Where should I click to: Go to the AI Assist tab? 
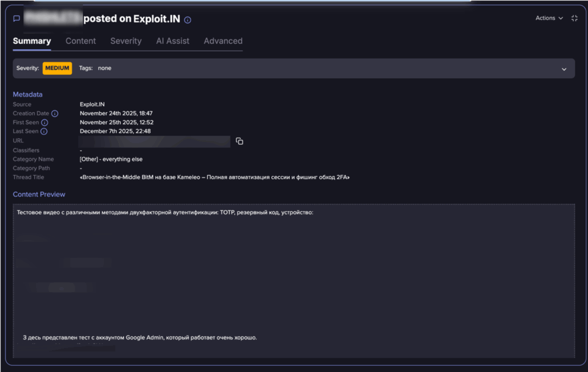coord(172,41)
